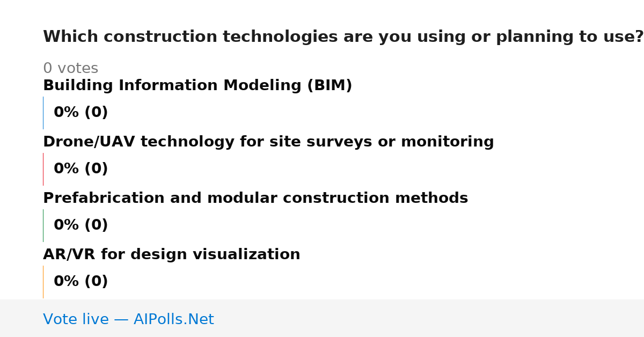The width and height of the screenshot is (644, 337).
Task: Click the 0% (0) result under Drone/UAV
Action: pyautogui.click(x=80, y=169)
